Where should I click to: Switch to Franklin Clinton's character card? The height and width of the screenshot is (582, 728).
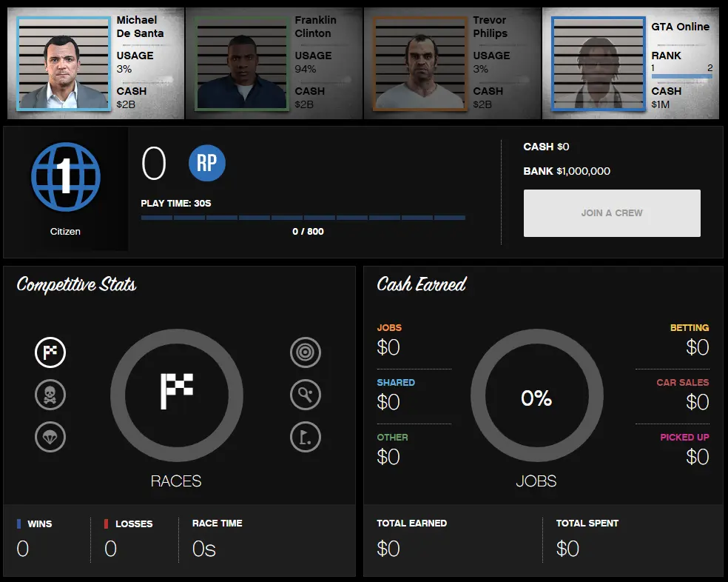(x=274, y=63)
